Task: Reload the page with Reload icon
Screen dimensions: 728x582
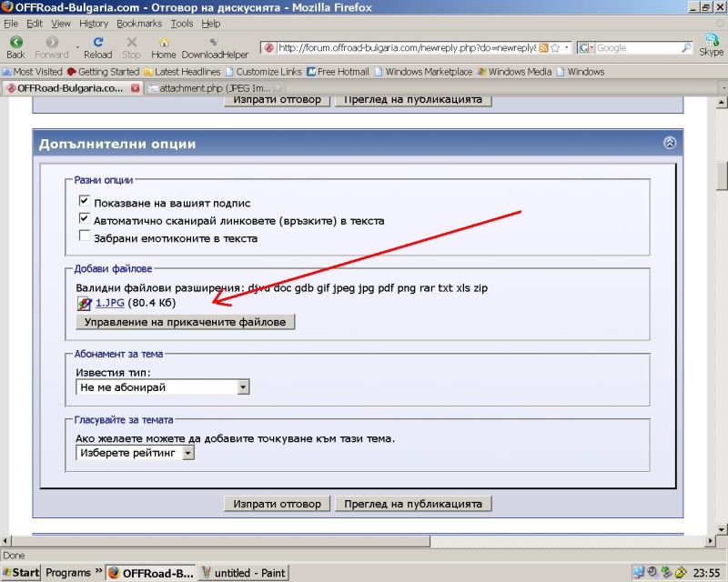Action: pos(98,42)
